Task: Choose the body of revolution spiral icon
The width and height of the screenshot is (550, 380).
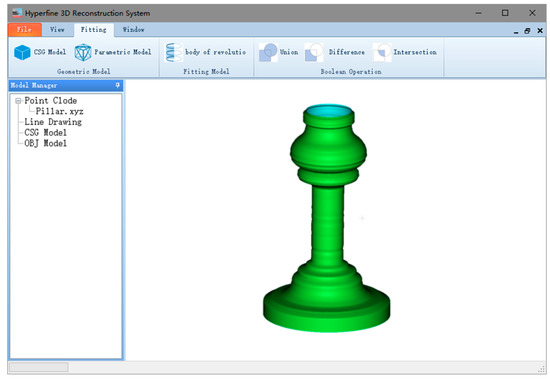Action: click(x=174, y=53)
